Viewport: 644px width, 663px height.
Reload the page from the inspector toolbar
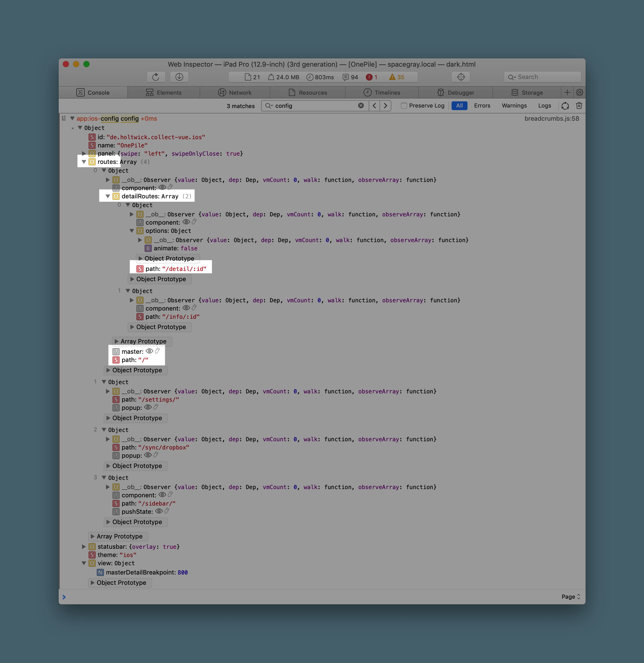tap(156, 77)
